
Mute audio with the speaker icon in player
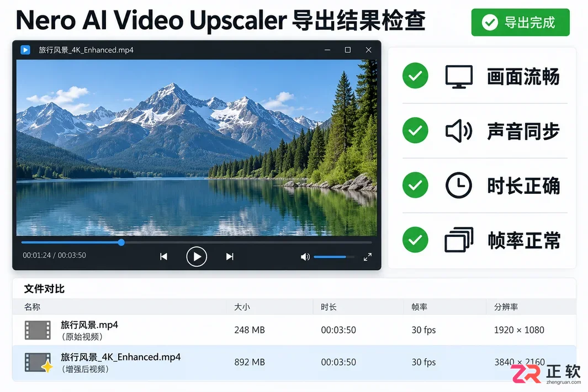(x=305, y=257)
